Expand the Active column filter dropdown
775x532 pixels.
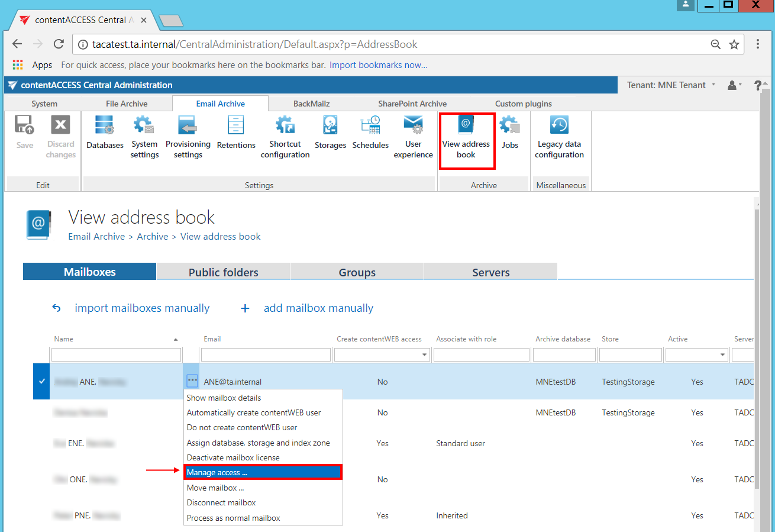pyautogui.click(x=723, y=355)
